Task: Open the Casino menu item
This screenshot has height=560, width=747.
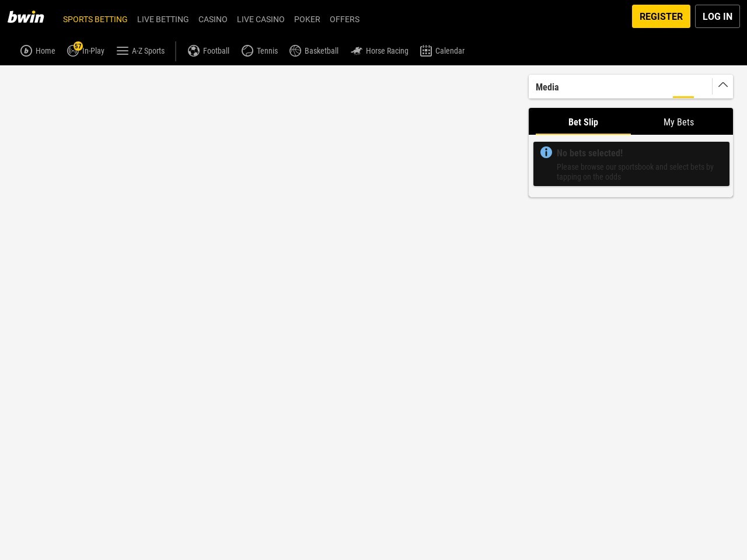Action: [212, 19]
